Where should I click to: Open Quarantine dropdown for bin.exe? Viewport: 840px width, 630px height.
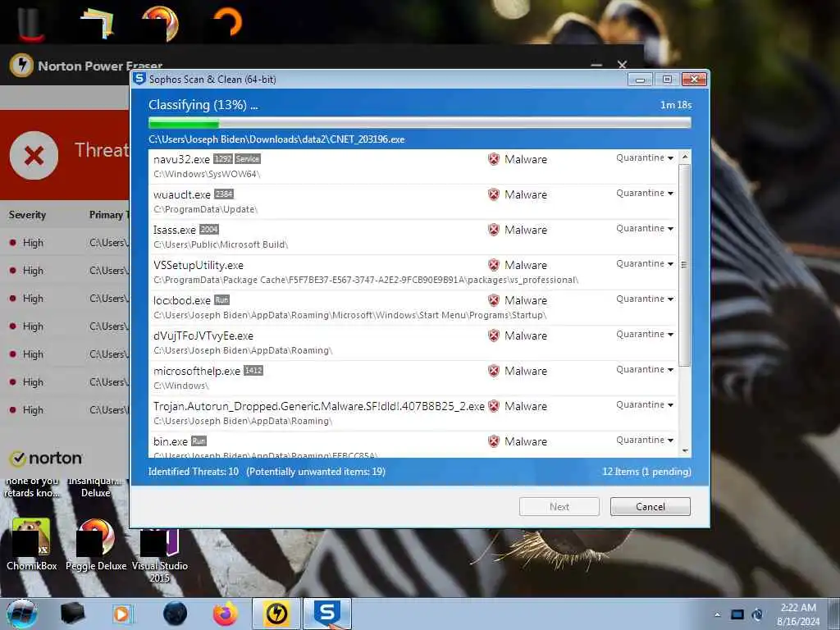tap(645, 441)
